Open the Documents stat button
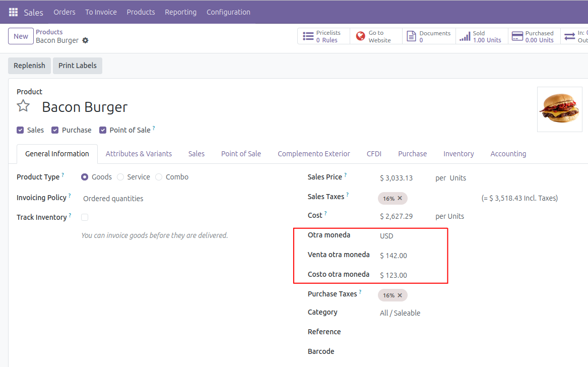Viewport: 588px width, 367px height. (429, 36)
